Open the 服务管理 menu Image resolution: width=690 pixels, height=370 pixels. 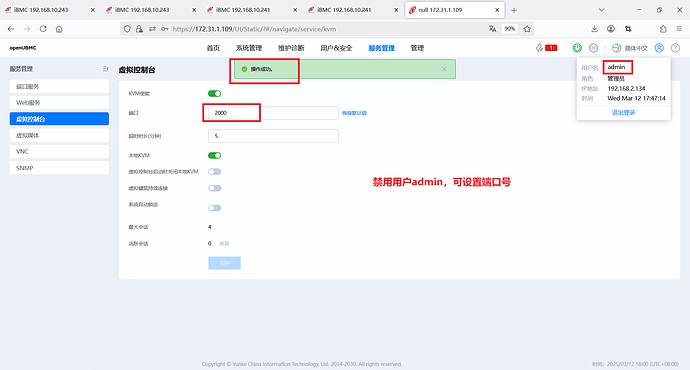pos(382,48)
